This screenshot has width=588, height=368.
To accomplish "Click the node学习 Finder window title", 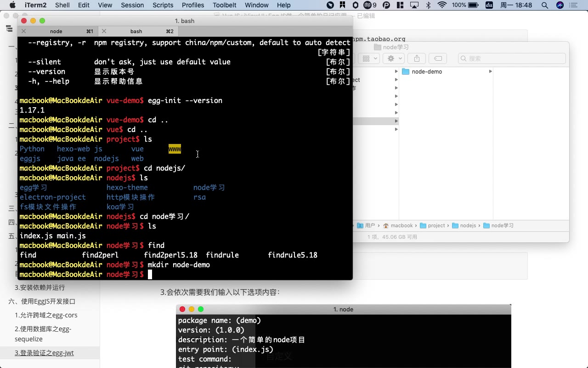I will pos(391,47).
